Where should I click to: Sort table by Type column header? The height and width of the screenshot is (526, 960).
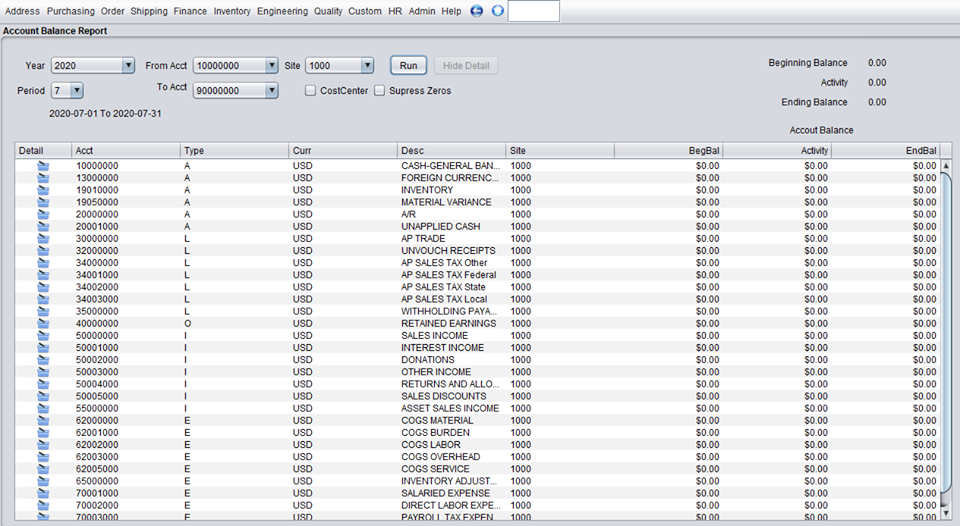(x=234, y=151)
